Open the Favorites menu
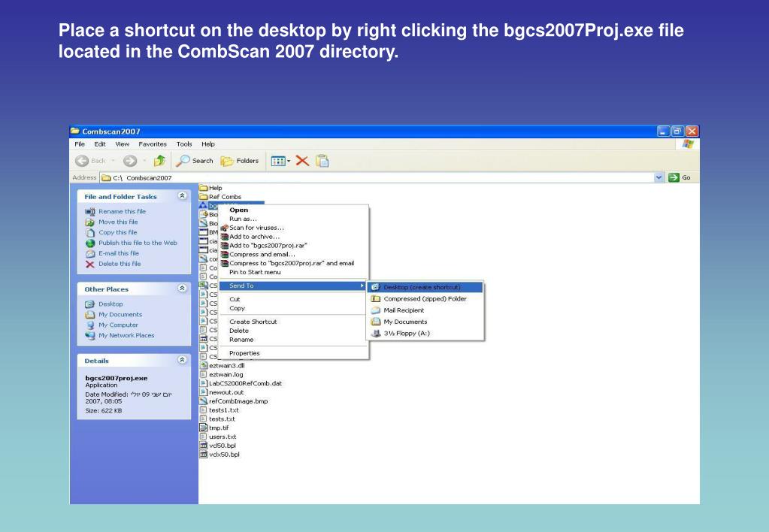 click(153, 144)
